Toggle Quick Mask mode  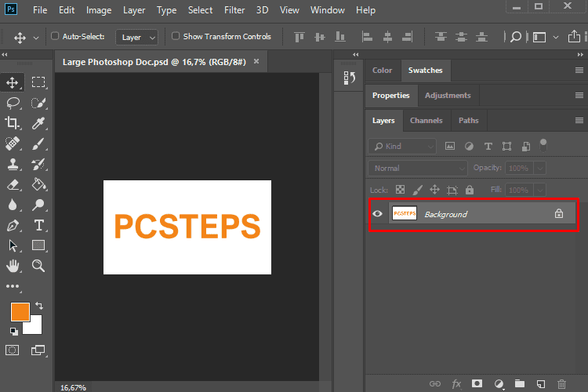(13, 350)
